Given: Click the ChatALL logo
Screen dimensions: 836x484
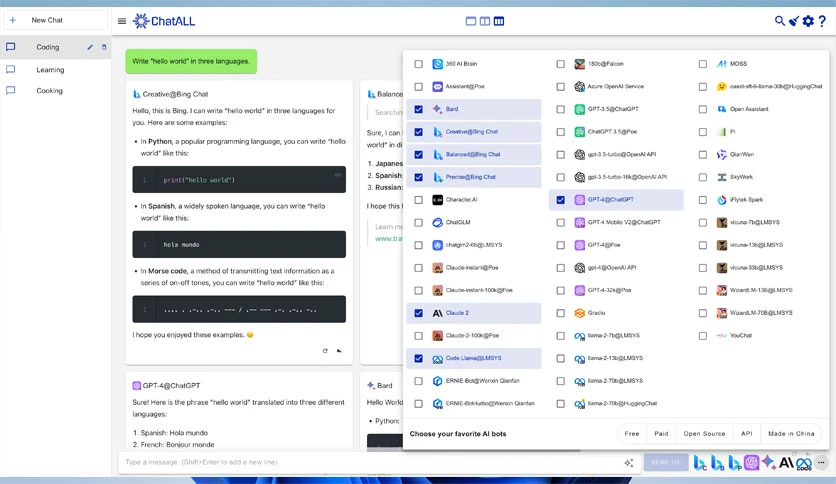Looking at the screenshot, I should point(164,21).
